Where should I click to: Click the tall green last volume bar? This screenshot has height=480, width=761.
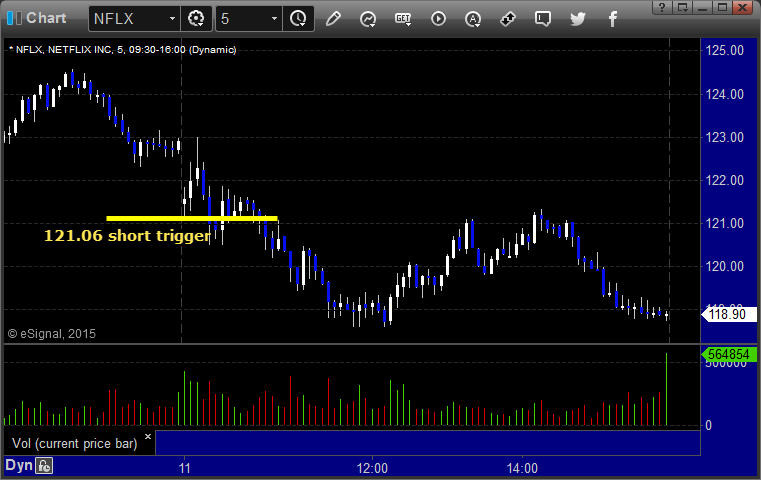[666, 389]
